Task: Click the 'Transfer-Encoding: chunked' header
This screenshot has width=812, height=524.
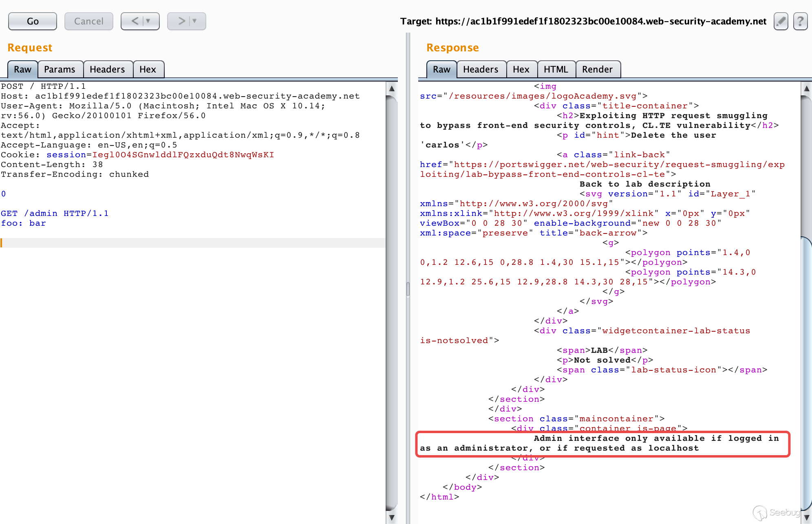Action: [75, 174]
